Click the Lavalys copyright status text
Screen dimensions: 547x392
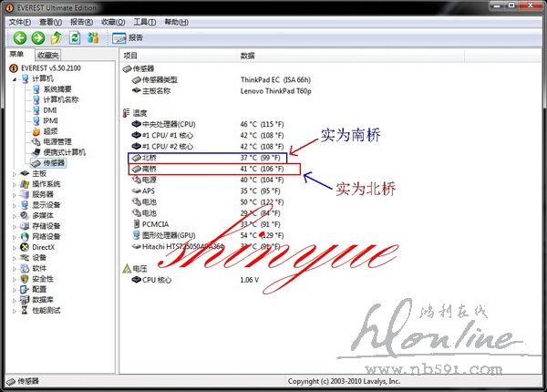[344, 381]
